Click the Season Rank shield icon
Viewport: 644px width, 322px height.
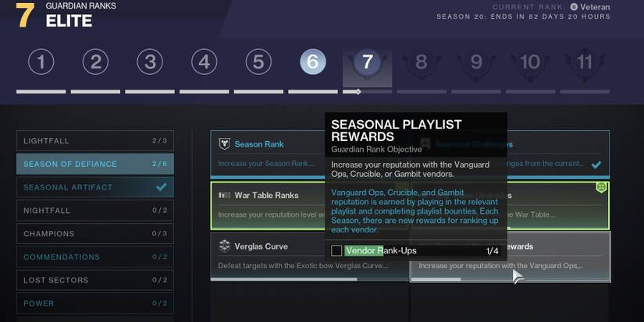[x=224, y=143]
